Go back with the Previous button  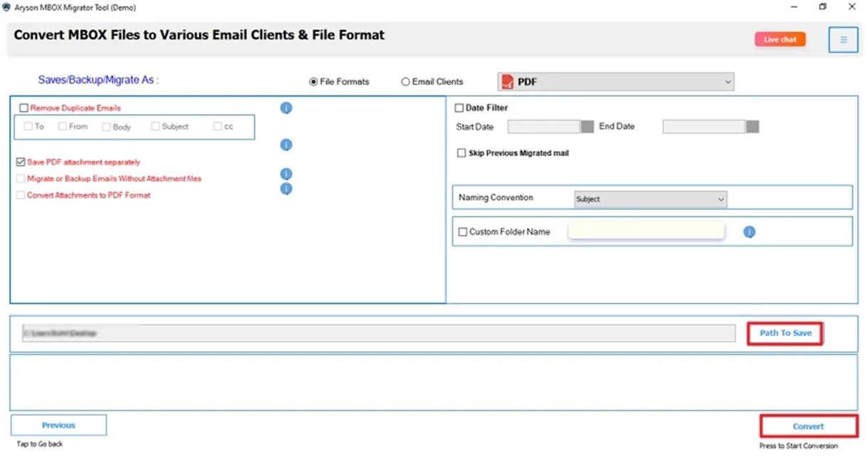point(58,425)
